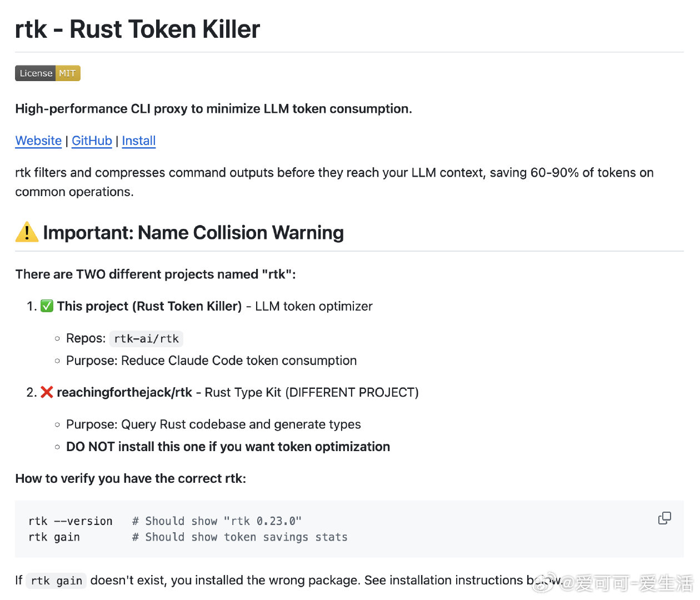The width and height of the screenshot is (700, 600).
Task: Click the red cross mark emoji
Action: pyautogui.click(x=47, y=392)
